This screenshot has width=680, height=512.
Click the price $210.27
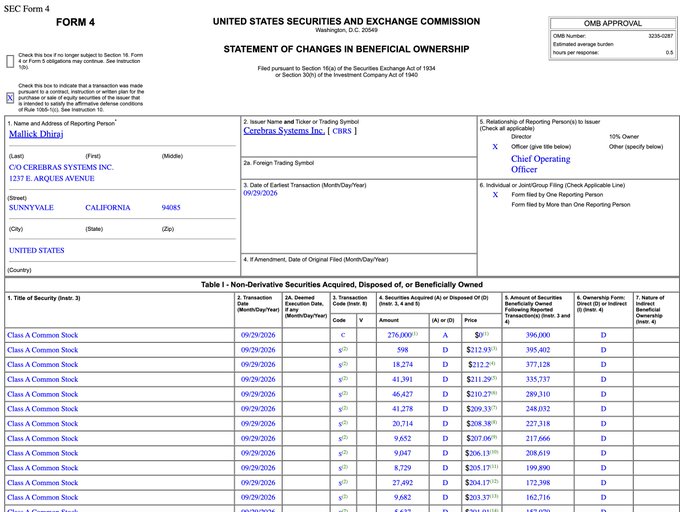481,394
